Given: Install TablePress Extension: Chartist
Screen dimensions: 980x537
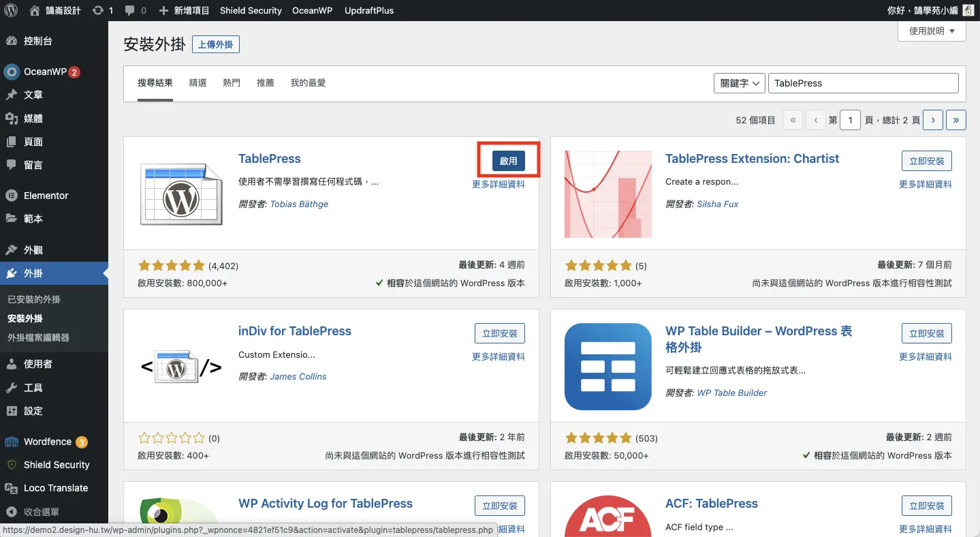Looking at the screenshot, I should coord(926,161).
